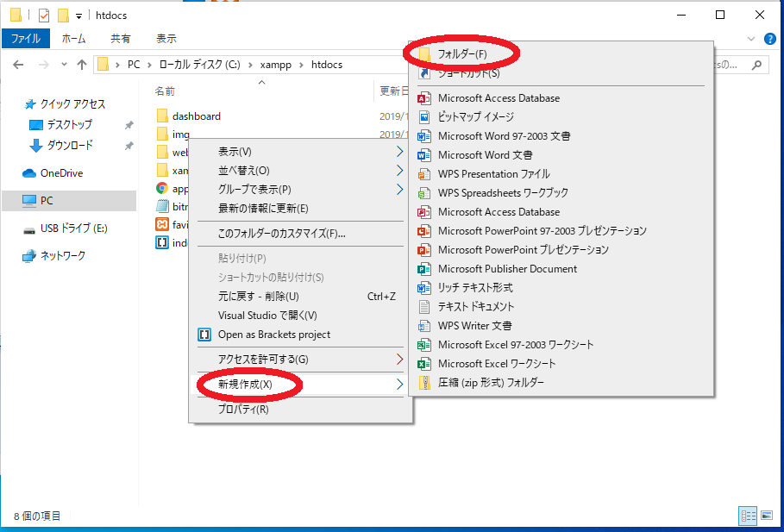
Task: Click the folder icon beside img
Action: pyautogui.click(x=162, y=134)
